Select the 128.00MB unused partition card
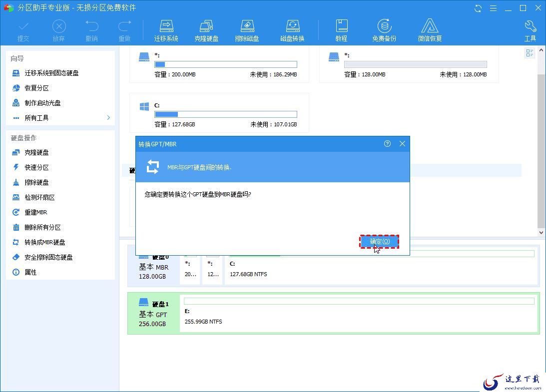546x392 pixels. (409, 65)
